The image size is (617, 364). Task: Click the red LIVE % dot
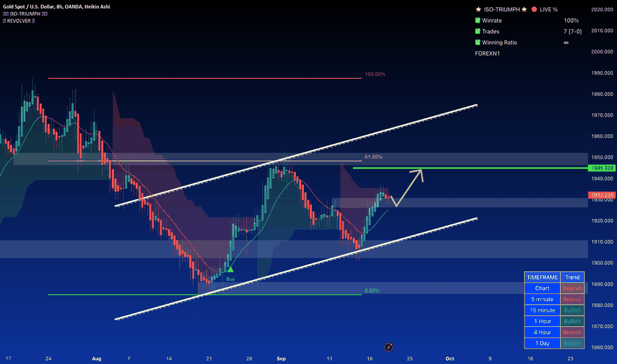[x=534, y=9]
